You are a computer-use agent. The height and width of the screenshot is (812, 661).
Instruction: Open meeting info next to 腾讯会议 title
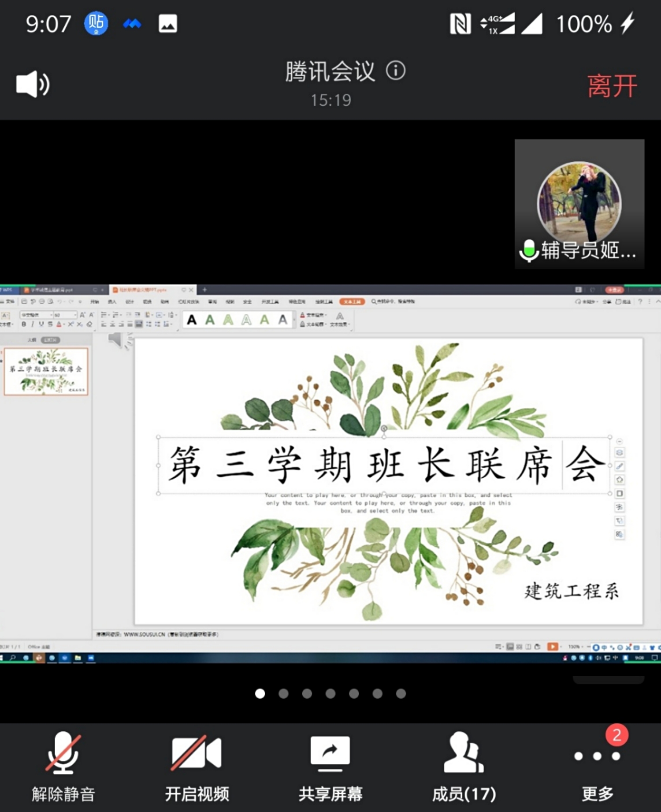[x=395, y=71]
